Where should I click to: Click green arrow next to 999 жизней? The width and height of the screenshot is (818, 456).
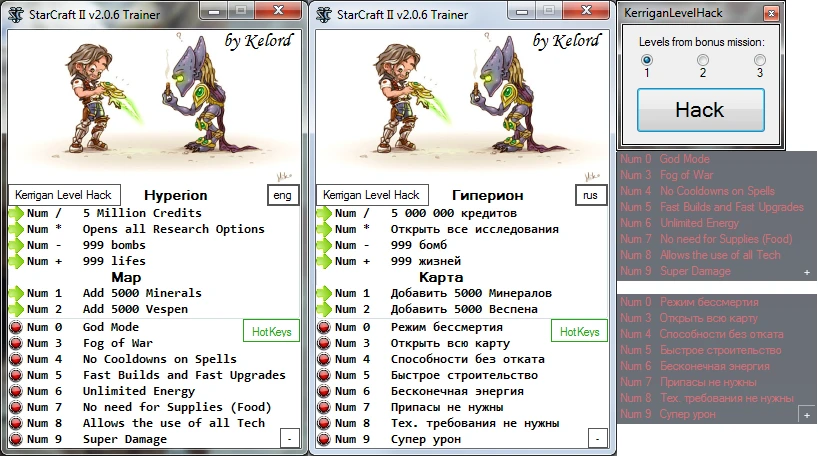tap(324, 261)
